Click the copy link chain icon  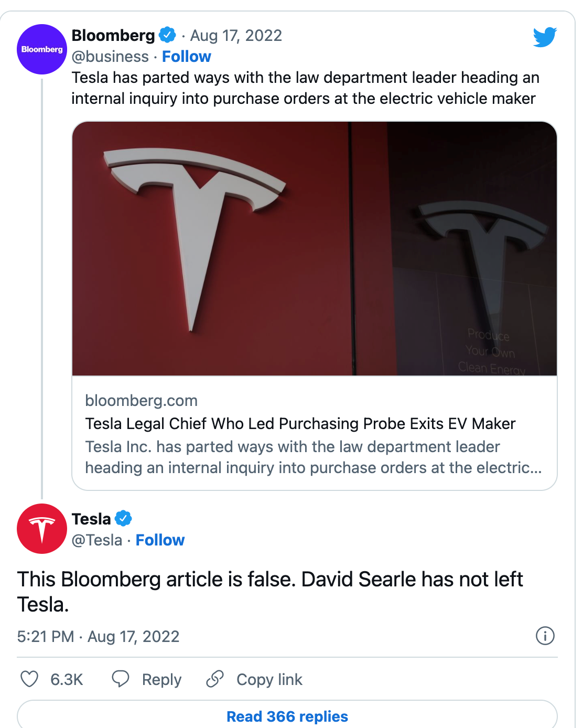click(x=215, y=679)
